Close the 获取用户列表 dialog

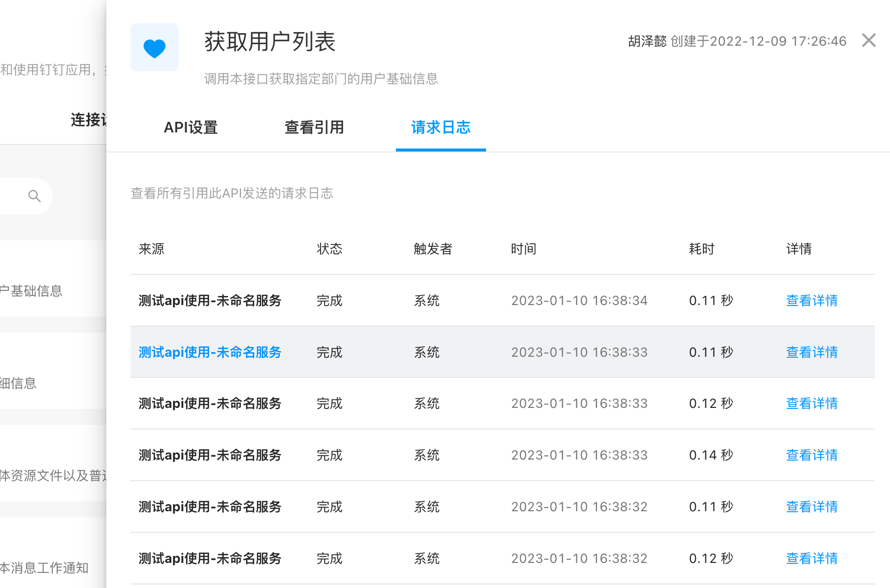[x=868, y=41]
